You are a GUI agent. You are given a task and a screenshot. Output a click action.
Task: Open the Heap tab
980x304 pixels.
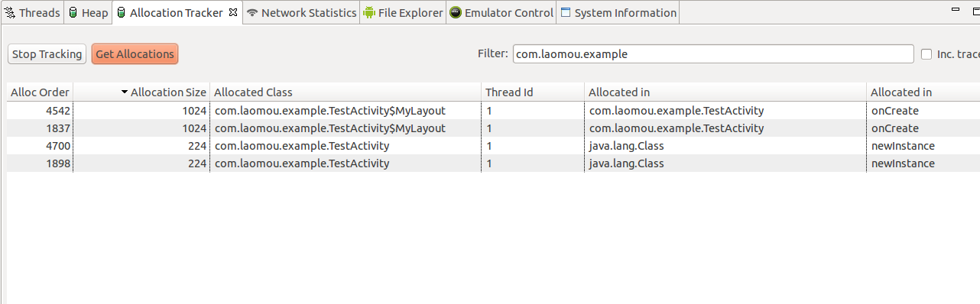(x=88, y=13)
